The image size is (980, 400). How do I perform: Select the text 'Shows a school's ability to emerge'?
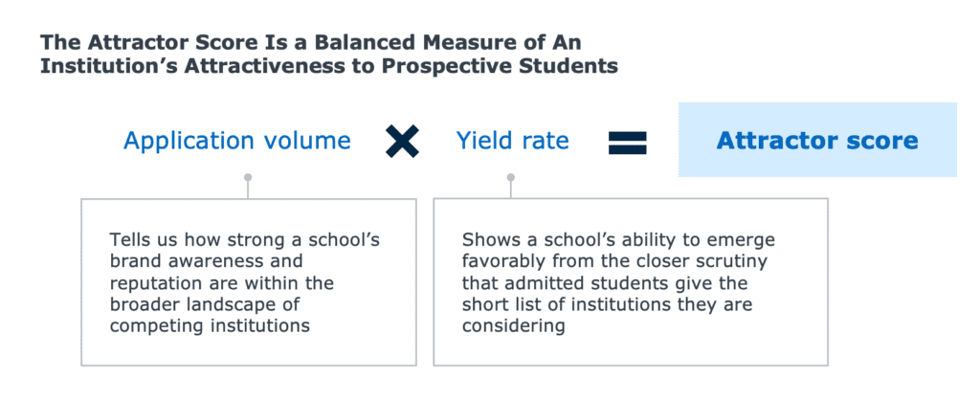618,240
